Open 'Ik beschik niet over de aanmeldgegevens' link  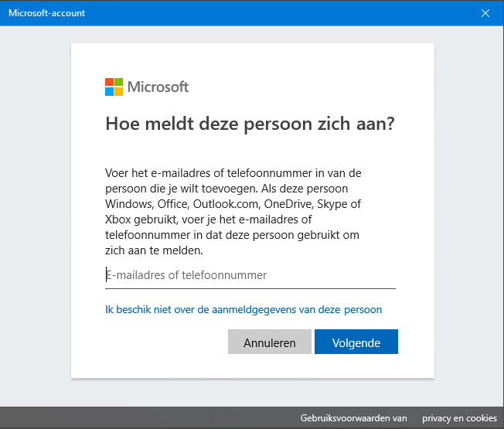pyautogui.click(x=243, y=310)
